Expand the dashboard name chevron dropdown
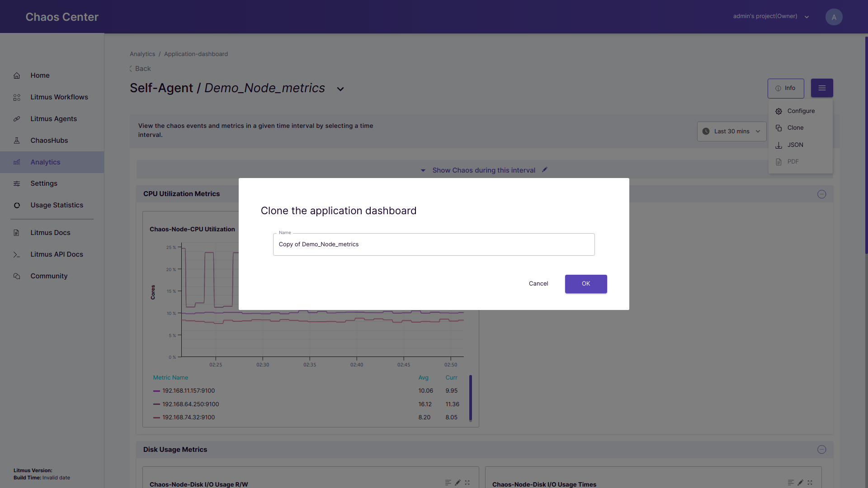This screenshot has width=868, height=488. (340, 89)
